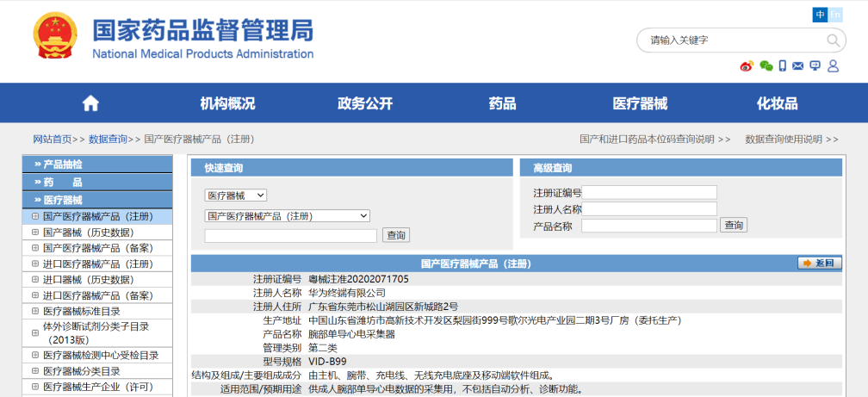Screen dimensions: 868x397
Task: Expand the 药品 sidebar section
Action: 97,183
